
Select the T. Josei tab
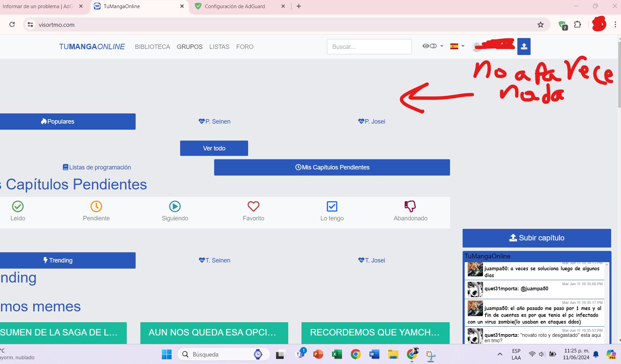click(x=372, y=260)
